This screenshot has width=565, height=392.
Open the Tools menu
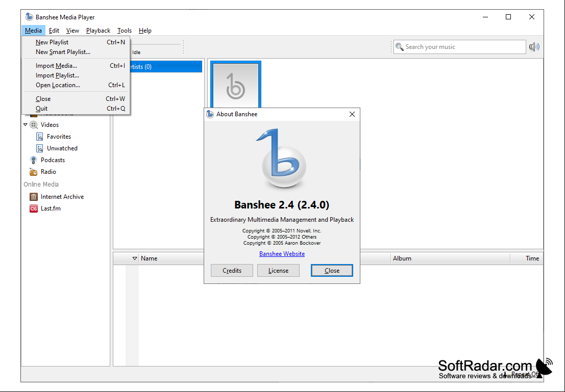[125, 31]
